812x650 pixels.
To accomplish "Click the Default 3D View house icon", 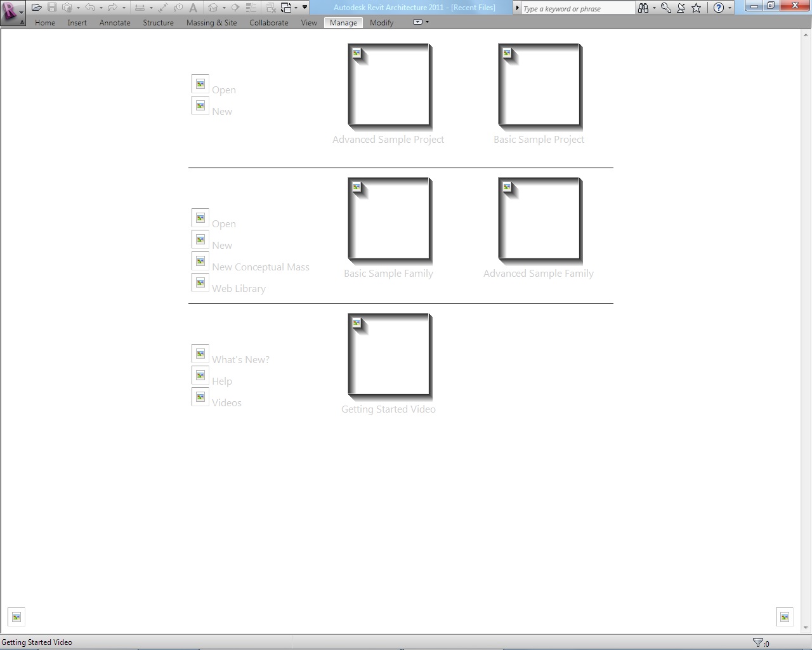I will (x=213, y=8).
